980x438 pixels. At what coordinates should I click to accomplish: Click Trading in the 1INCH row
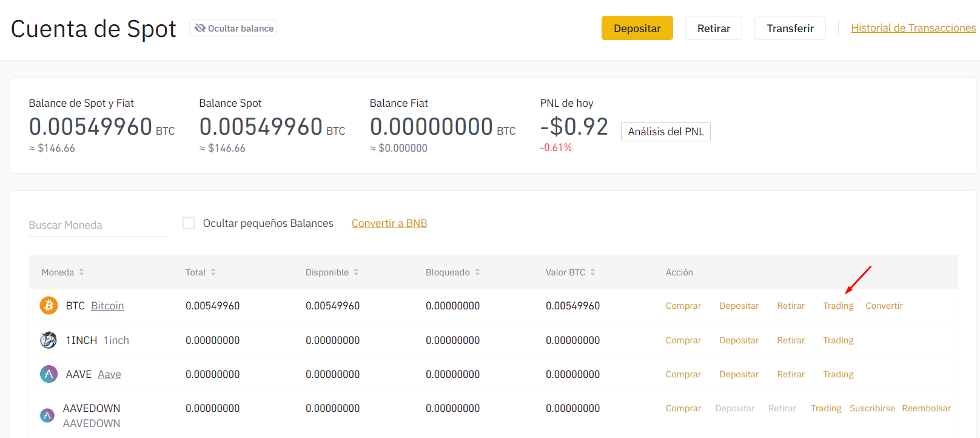(838, 340)
